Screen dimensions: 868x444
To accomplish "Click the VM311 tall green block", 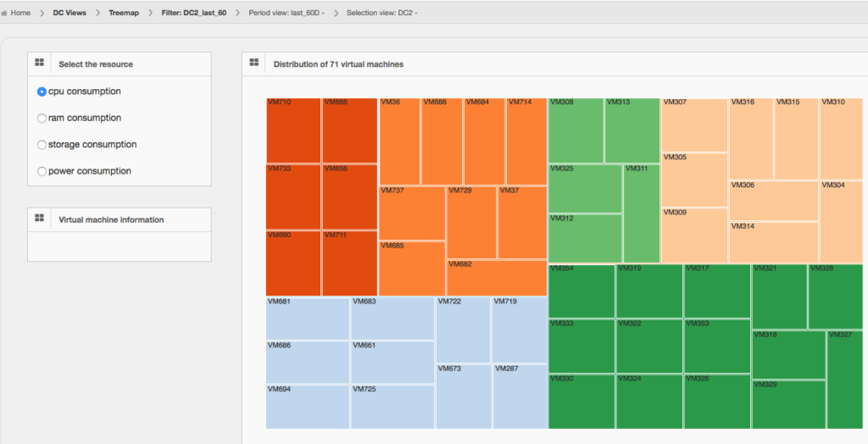I will [642, 214].
